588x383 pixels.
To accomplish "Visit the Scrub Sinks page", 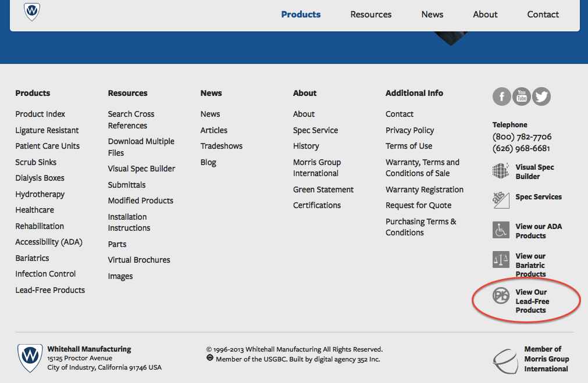I will coord(35,162).
